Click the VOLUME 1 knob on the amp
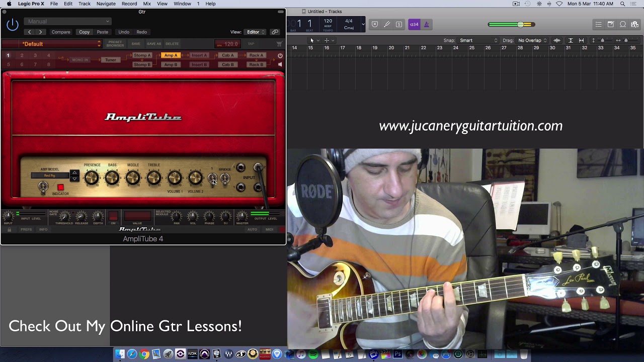The width and height of the screenshot is (644, 362). click(175, 177)
